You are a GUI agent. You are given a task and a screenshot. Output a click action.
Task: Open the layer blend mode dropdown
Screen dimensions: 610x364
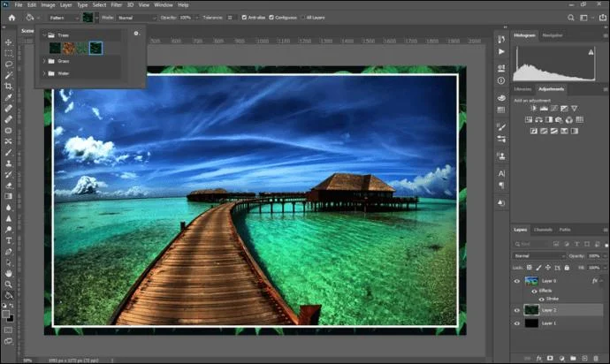click(539, 255)
